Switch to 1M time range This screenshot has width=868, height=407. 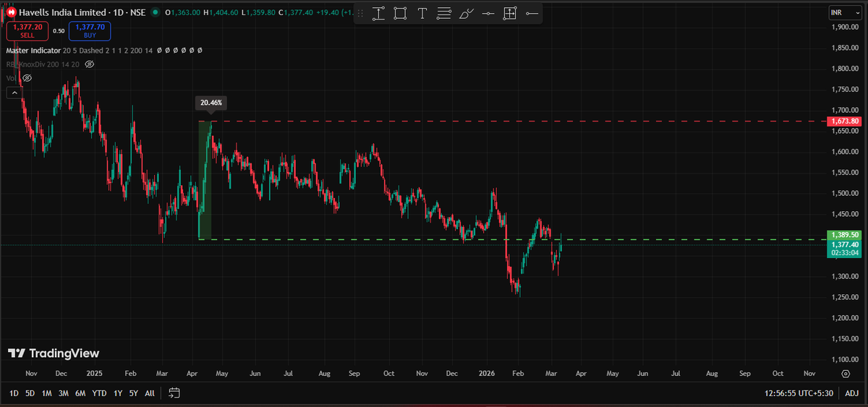(x=46, y=393)
